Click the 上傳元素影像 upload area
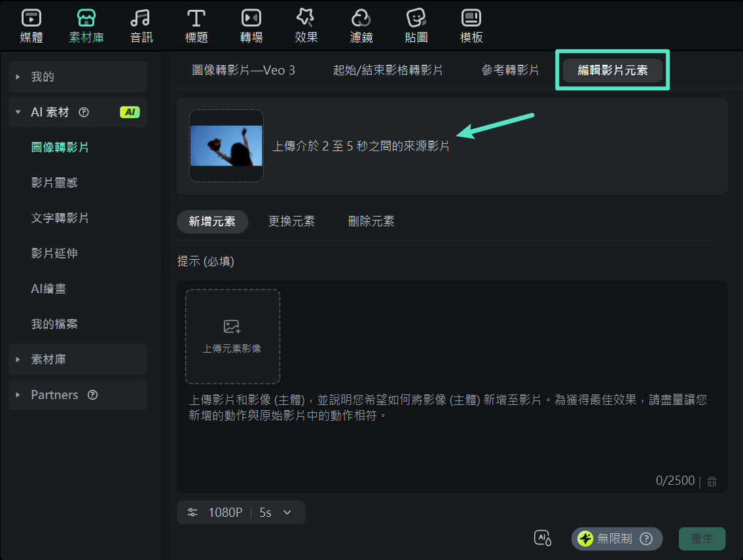 point(232,336)
